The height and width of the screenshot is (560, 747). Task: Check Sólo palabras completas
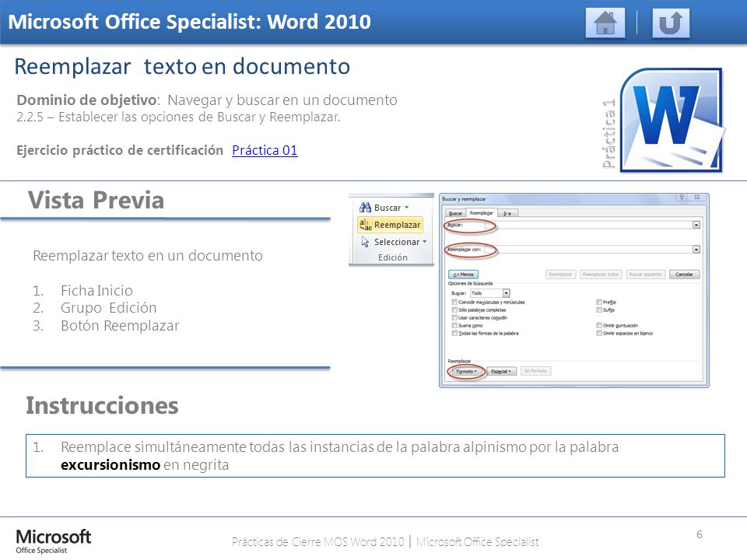click(x=454, y=310)
